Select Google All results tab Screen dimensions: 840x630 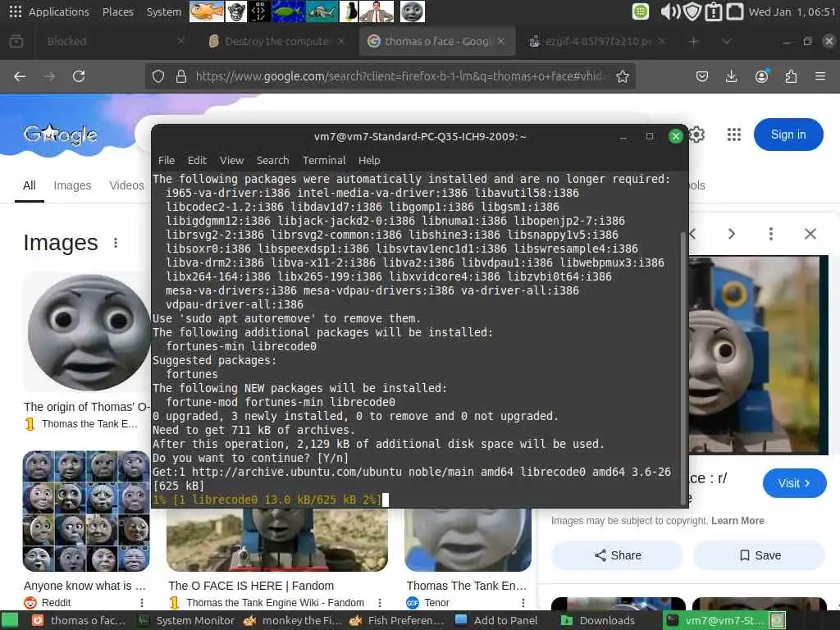click(30, 185)
